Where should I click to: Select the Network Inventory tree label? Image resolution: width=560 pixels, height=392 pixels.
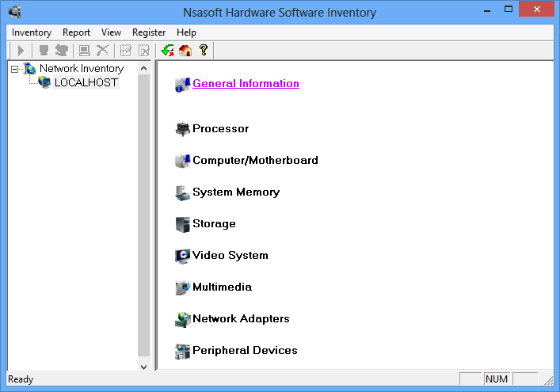82,69
